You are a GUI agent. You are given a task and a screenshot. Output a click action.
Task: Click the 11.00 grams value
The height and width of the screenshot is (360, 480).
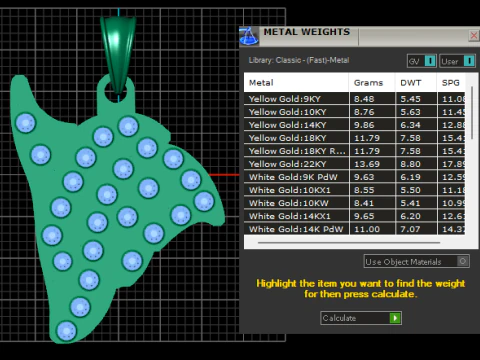pyautogui.click(x=367, y=229)
